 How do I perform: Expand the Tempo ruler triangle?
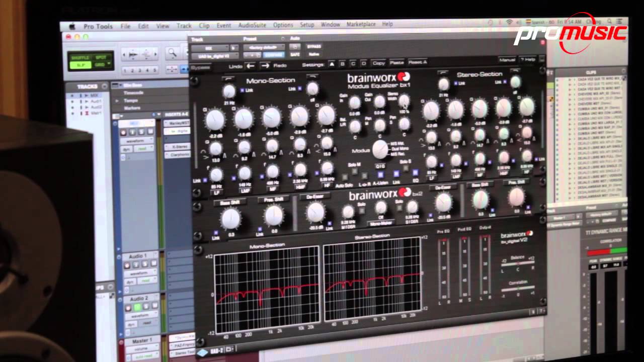(117, 101)
